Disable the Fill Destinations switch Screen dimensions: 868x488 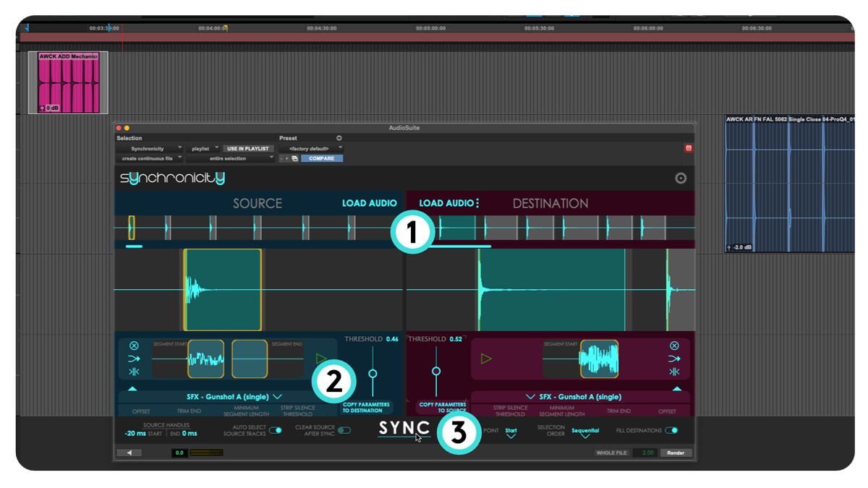point(671,430)
